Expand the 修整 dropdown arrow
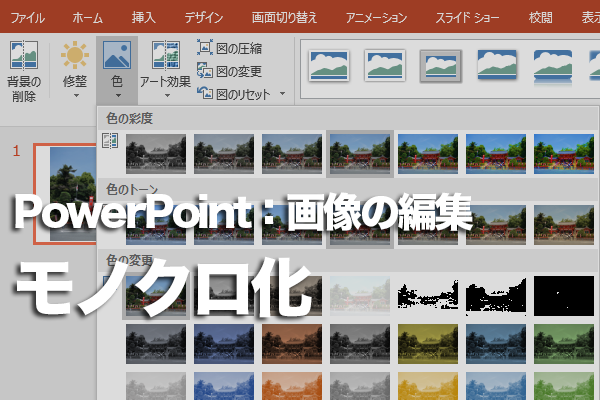The width and height of the screenshot is (600, 400). point(76,95)
